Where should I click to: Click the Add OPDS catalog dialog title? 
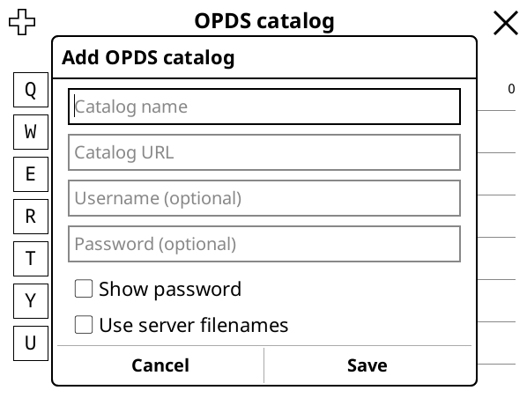click(x=148, y=57)
